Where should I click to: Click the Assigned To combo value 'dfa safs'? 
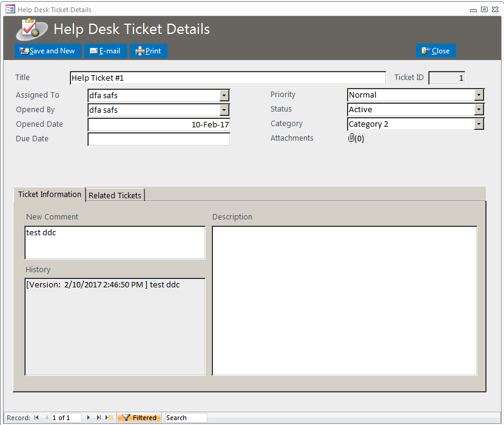click(104, 95)
